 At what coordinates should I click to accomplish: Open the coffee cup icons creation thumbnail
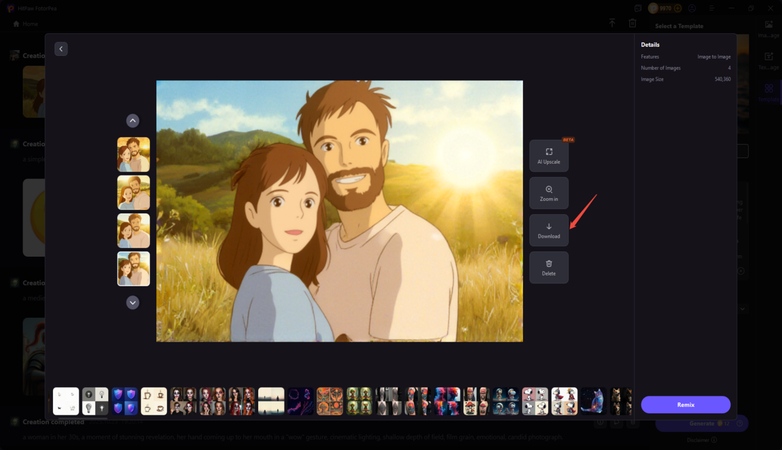[154, 401]
